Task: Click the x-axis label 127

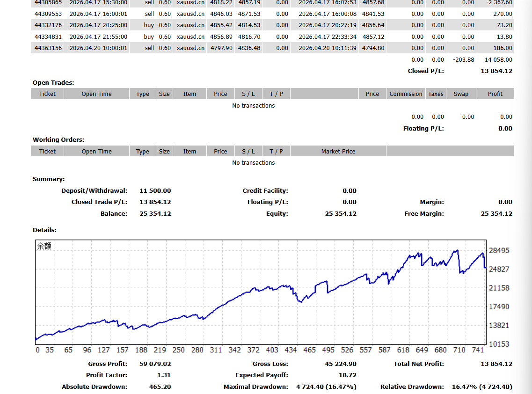Action: [x=103, y=350]
